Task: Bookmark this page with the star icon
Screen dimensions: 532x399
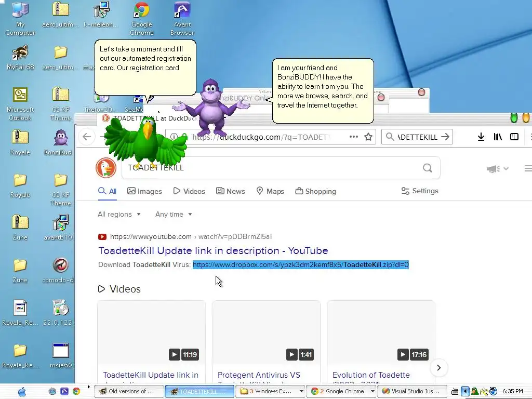Action: pyautogui.click(x=368, y=137)
